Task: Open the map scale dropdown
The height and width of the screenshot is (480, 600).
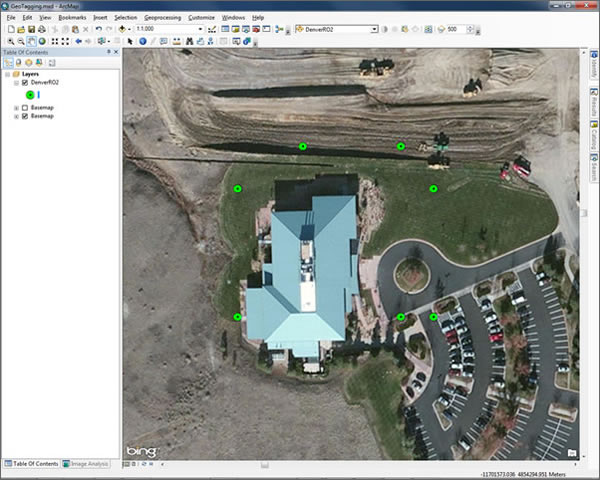Action: [200, 29]
